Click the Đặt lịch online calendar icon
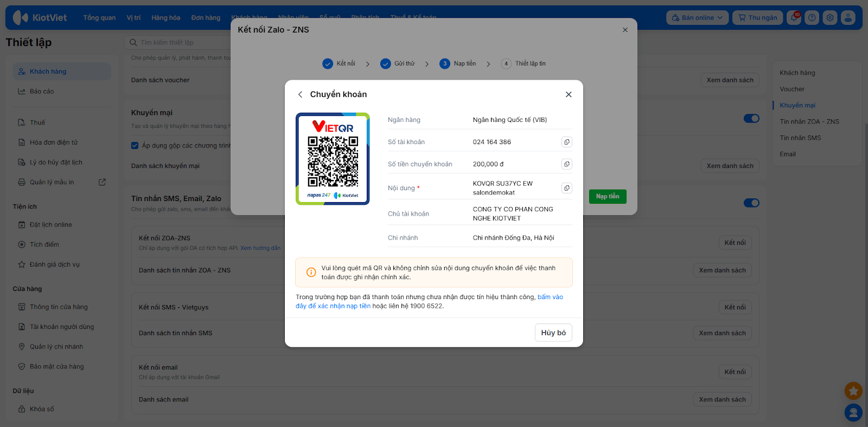The image size is (868, 427). [x=22, y=225]
